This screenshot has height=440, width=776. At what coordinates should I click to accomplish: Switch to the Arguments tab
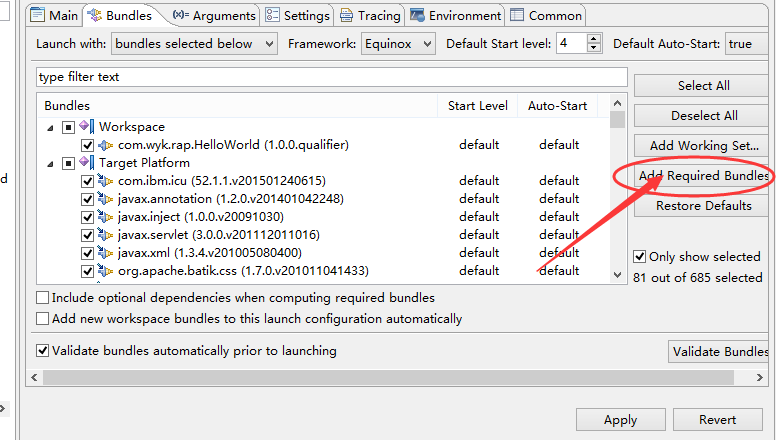click(x=214, y=15)
